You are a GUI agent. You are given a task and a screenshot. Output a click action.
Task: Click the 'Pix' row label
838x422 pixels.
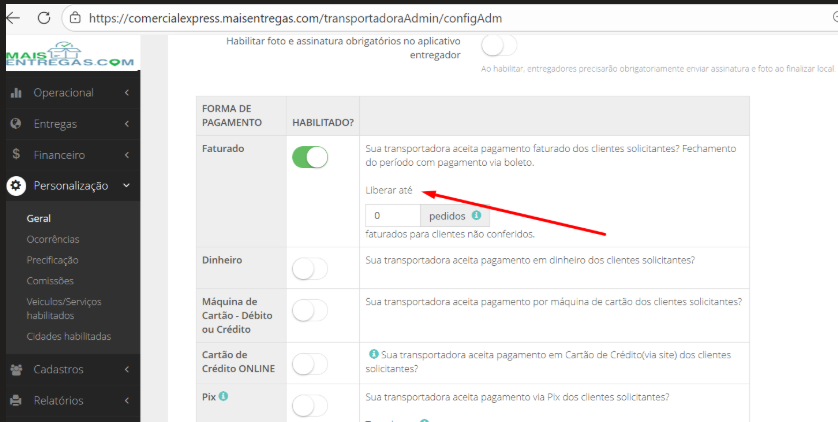pyautogui.click(x=209, y=397)
